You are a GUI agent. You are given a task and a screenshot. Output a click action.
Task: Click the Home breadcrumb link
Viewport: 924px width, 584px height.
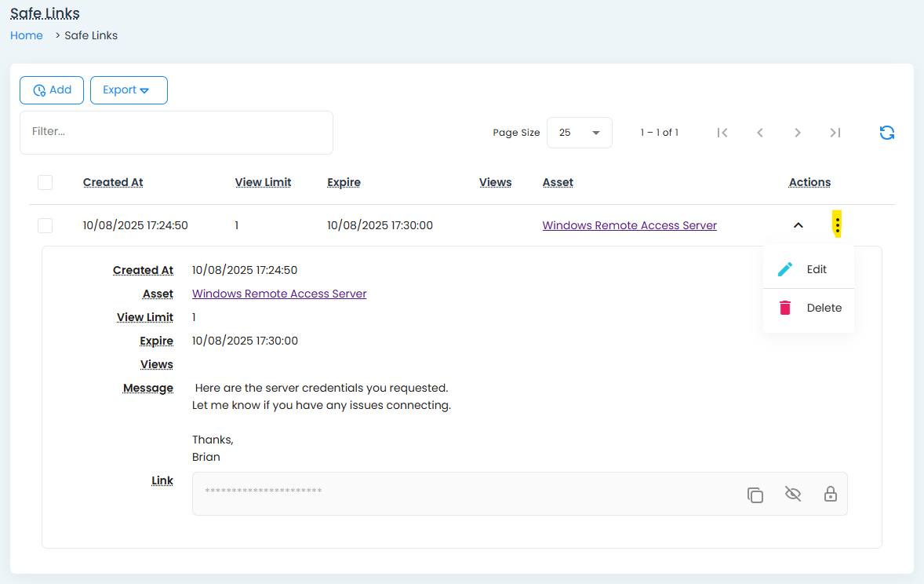pos(27,35)
